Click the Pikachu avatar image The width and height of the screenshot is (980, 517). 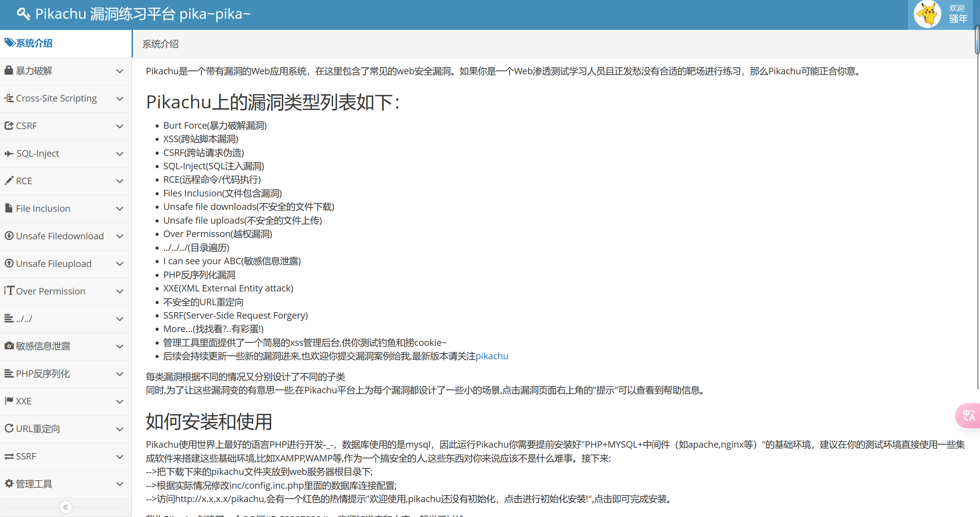pos(927,15)
